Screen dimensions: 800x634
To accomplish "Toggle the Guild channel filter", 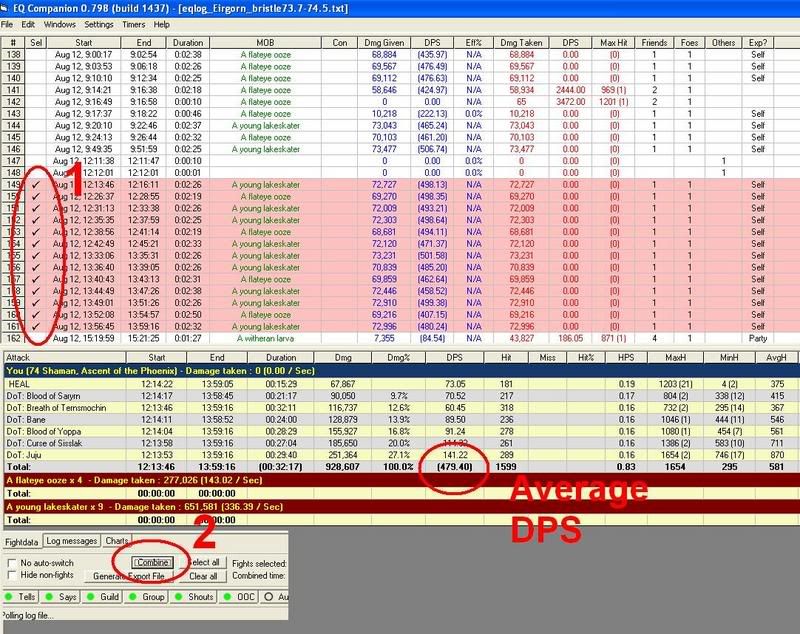I will pyautogui.click(x=103, y=597).
